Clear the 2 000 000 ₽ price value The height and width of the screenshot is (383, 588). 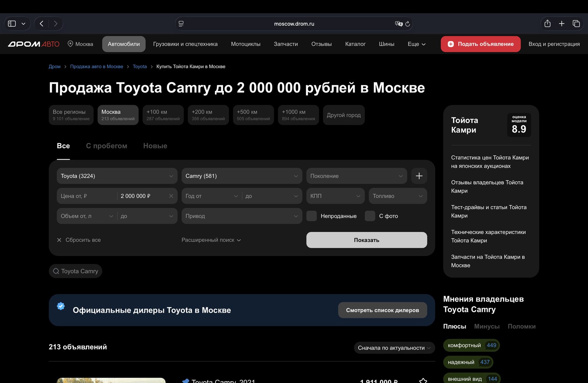[x=171, y=196]
